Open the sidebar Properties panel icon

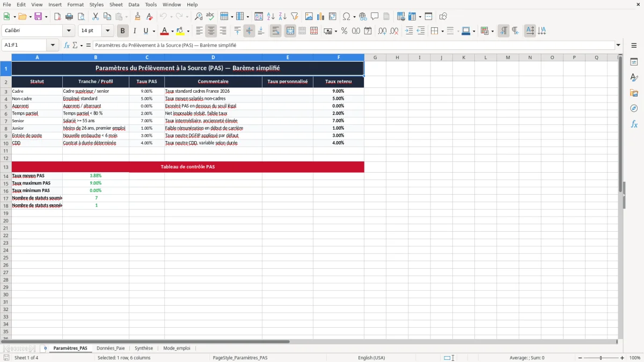[634, 62]
